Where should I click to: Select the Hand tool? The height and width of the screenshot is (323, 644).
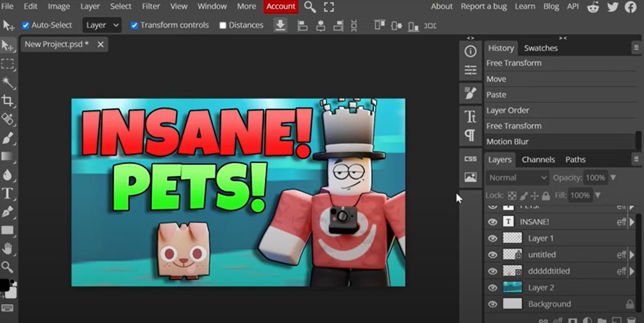pyautogui.click(x=7, y=249)
